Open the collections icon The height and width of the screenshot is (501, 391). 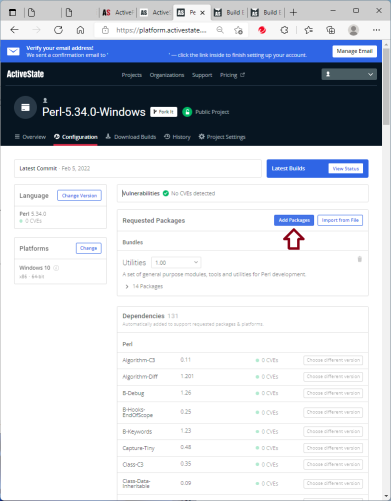(x=330, y=30)
